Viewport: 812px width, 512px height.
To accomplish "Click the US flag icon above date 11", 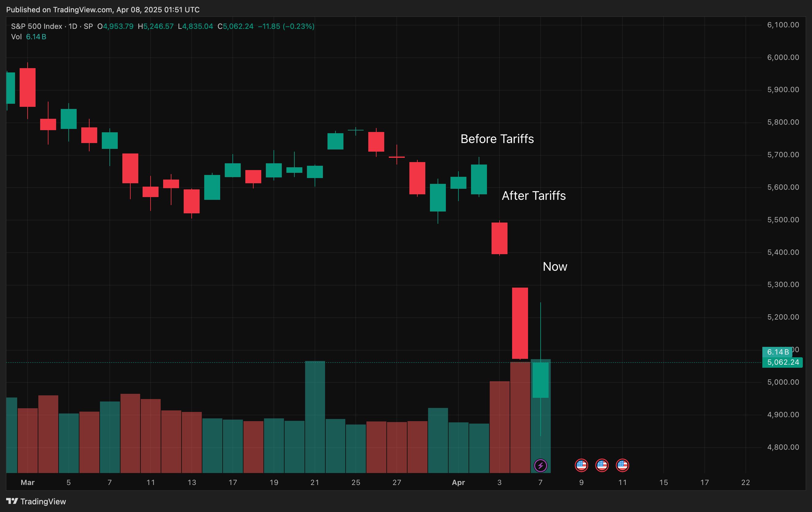I will [x=622, y=465].
